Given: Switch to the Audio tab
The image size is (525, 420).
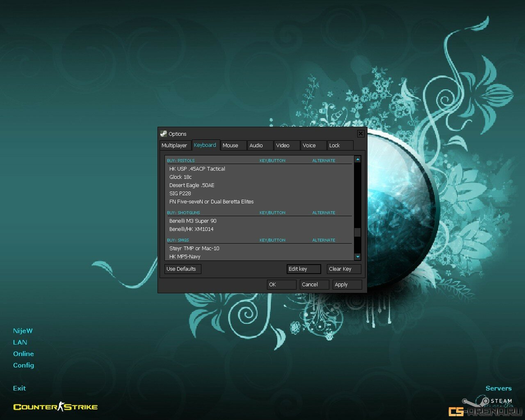Looking at the screenshot, I should (x=256, y=146).
